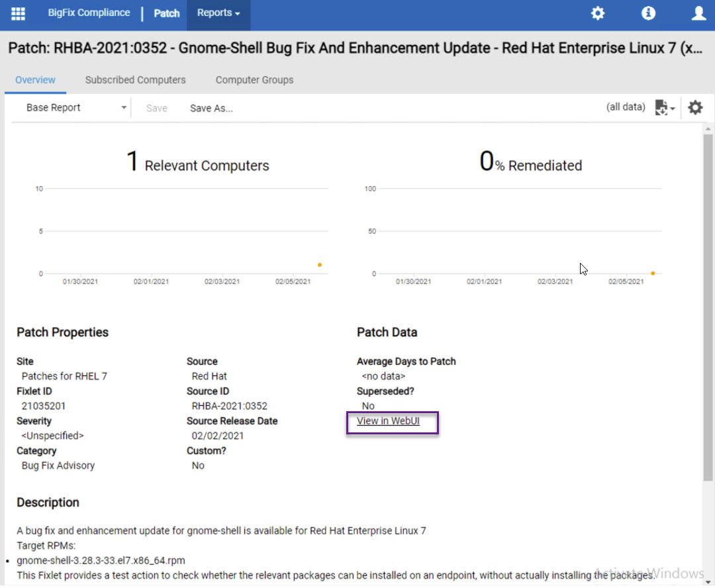
Task: Click the category value Bug Fix Advisory
Action: (58, 465)
